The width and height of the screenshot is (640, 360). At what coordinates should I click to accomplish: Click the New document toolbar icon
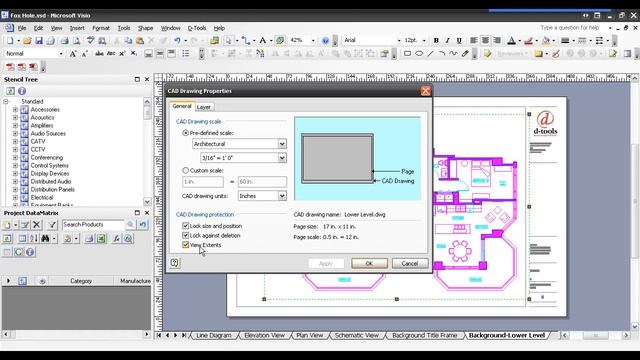(x=10, y=40)
